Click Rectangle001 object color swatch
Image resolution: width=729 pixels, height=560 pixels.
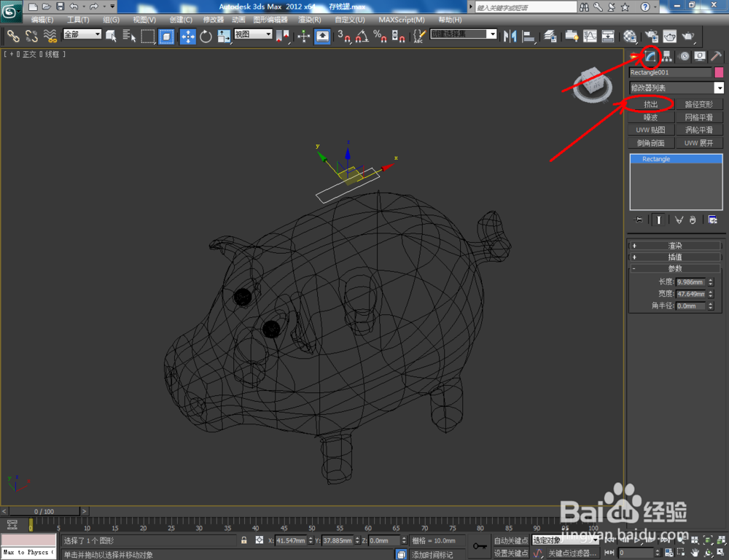click(x=719, y=72)
